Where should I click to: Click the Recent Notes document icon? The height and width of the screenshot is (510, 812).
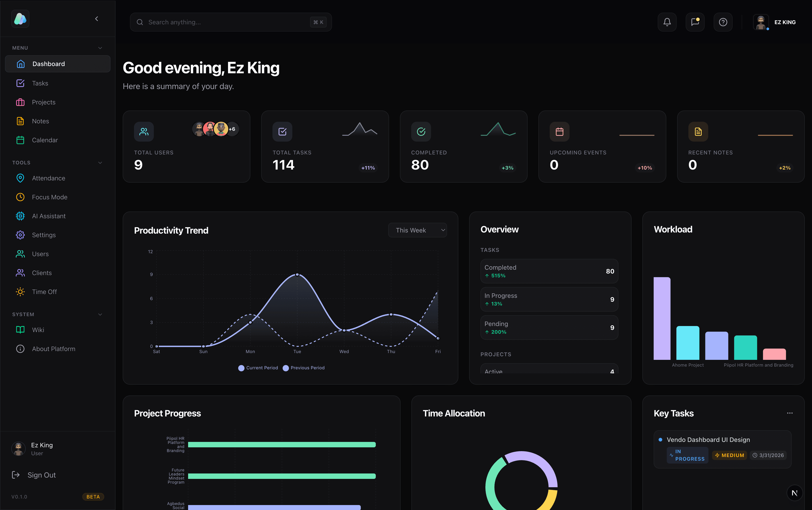pos(698,131)
